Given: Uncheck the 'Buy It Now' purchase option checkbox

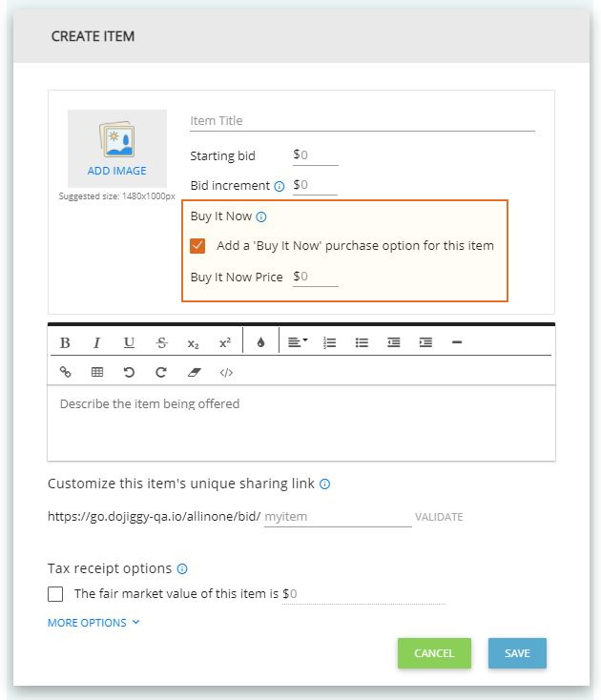Looking at the screenshot, I should [197, 245].
